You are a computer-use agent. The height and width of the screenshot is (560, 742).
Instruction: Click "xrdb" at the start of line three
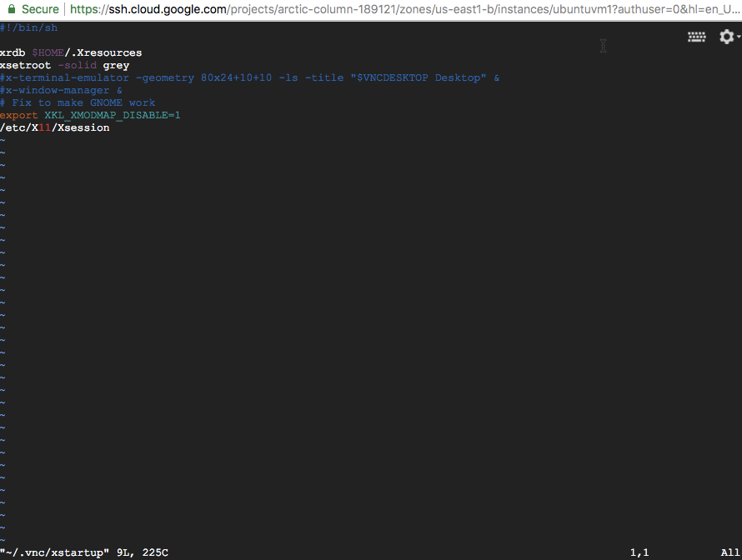click(x=13, y=53)
